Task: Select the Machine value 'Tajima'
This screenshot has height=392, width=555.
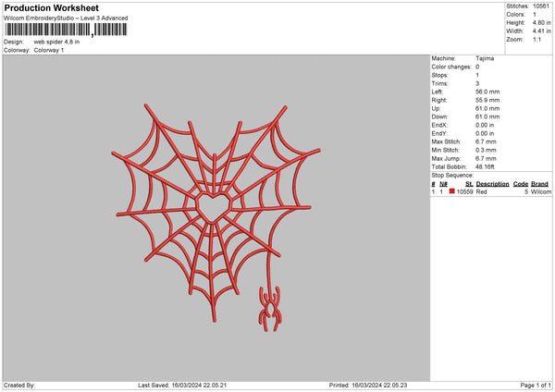Action: 485,58
